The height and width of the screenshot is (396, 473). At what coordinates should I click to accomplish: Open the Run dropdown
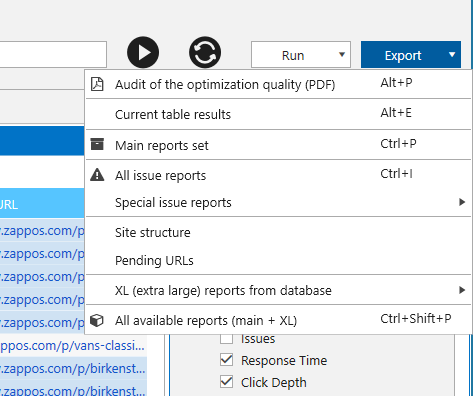[x=301, y=55]
